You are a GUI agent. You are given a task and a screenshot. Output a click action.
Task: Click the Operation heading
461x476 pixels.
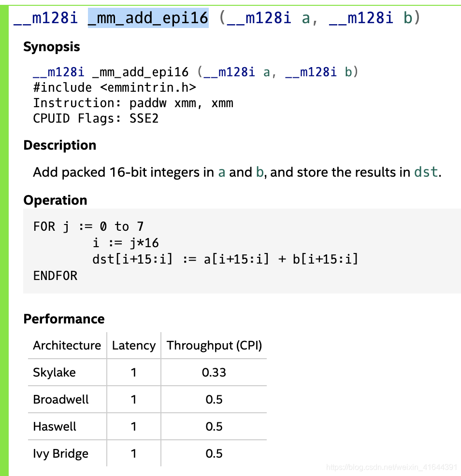[x=55, y=200]
